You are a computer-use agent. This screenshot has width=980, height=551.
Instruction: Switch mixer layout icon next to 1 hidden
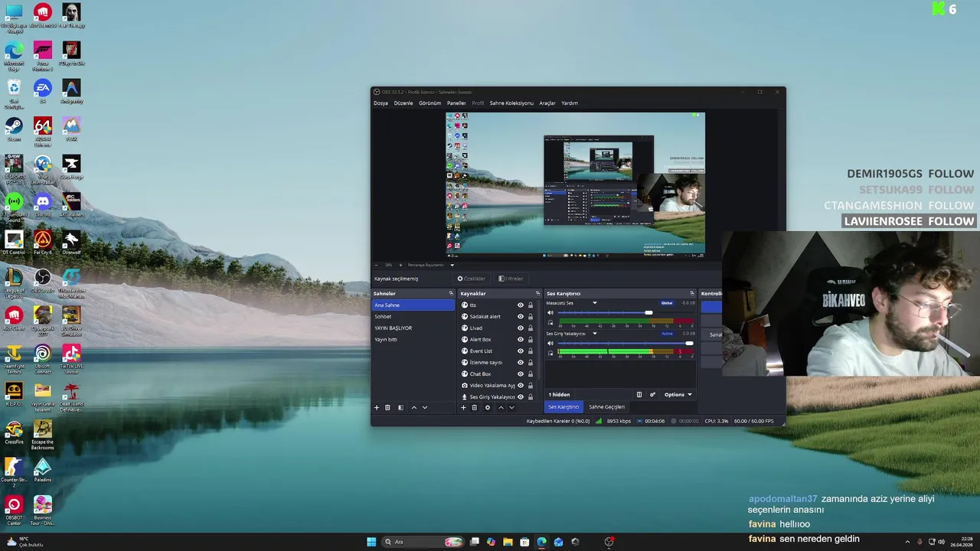point(639,394)
